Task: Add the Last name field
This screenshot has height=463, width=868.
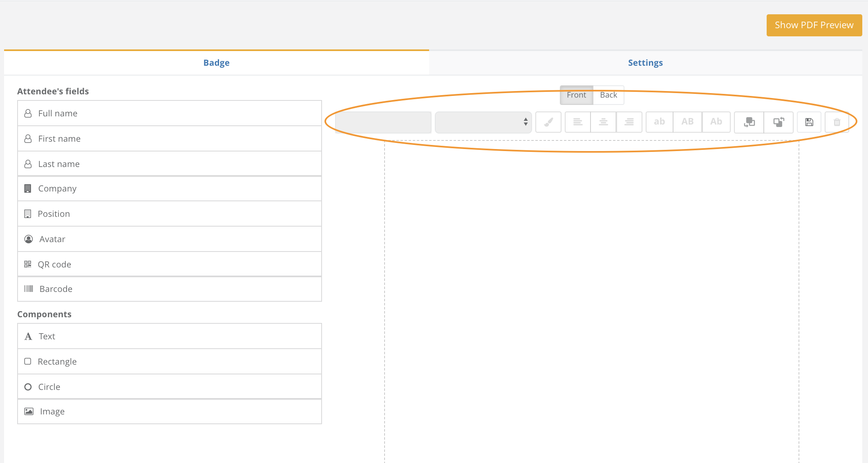Action: coord(170,164)
